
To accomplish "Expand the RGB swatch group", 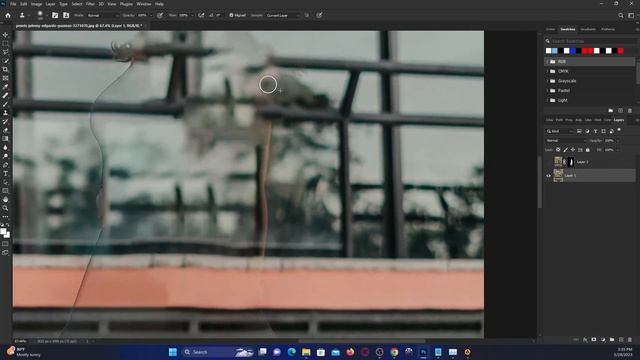I will point(547,62).
